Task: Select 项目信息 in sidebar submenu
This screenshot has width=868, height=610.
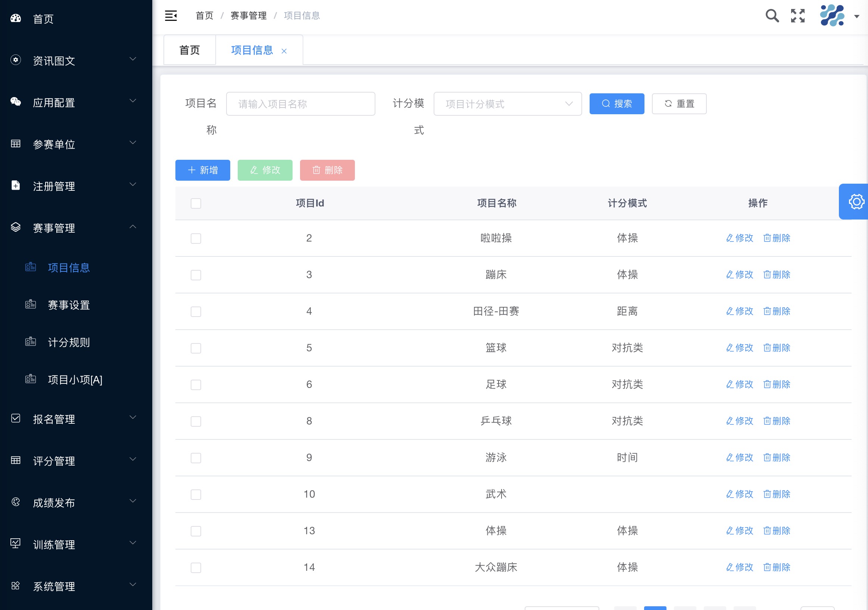Action: coord(69,268)
